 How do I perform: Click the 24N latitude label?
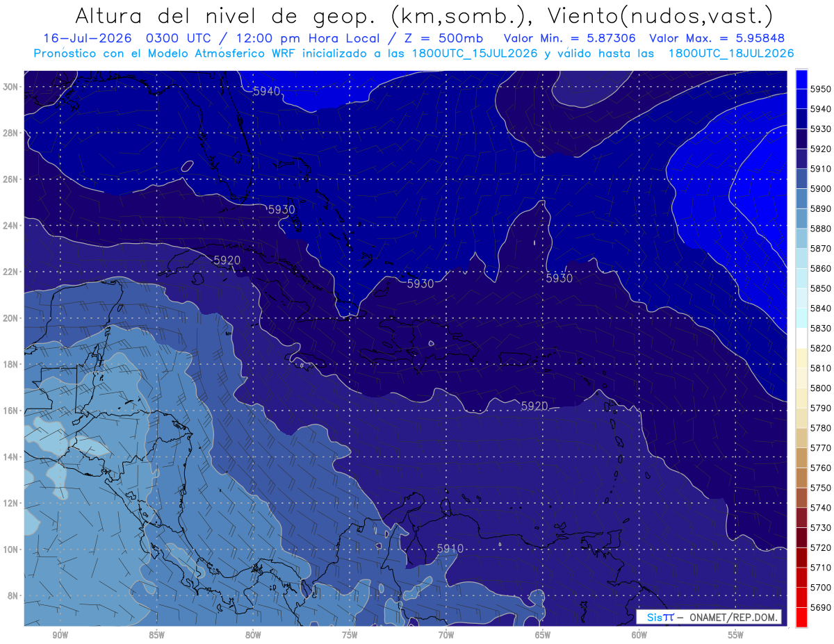[12, 225]
